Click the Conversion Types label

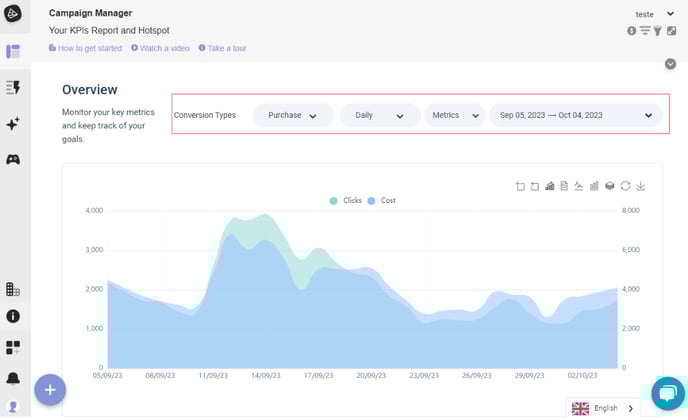point(204,115)
